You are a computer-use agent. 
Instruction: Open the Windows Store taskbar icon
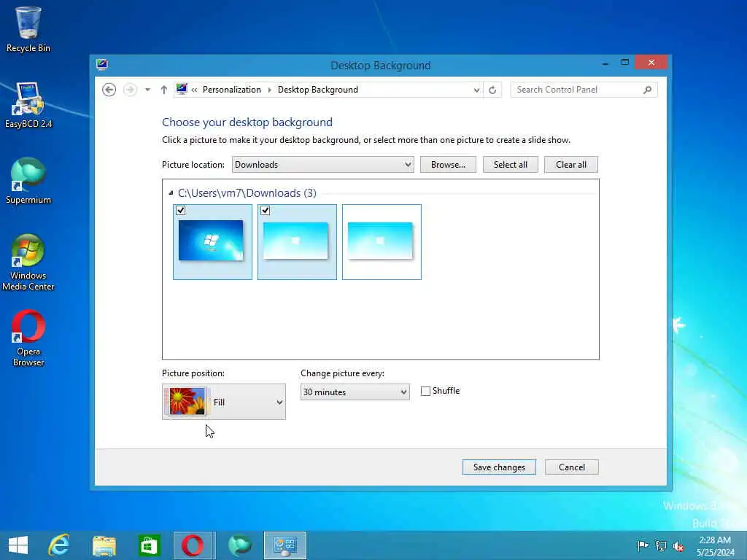(x=149, y=545)
